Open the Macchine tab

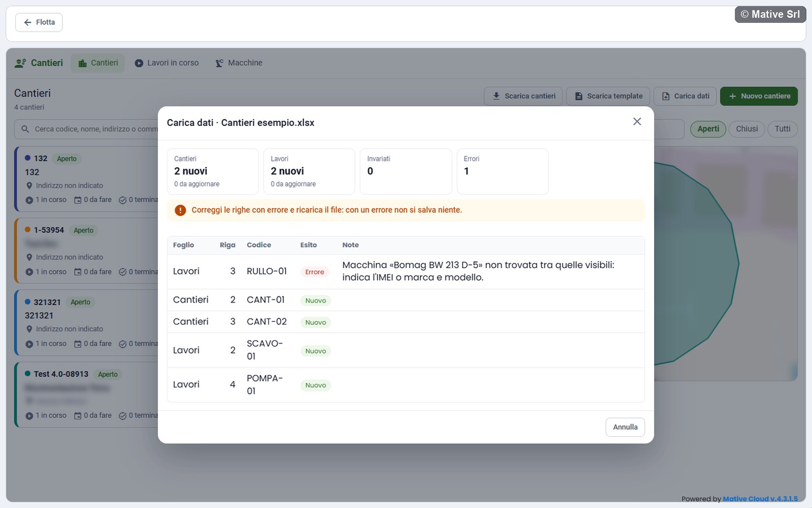pos(239,63)
